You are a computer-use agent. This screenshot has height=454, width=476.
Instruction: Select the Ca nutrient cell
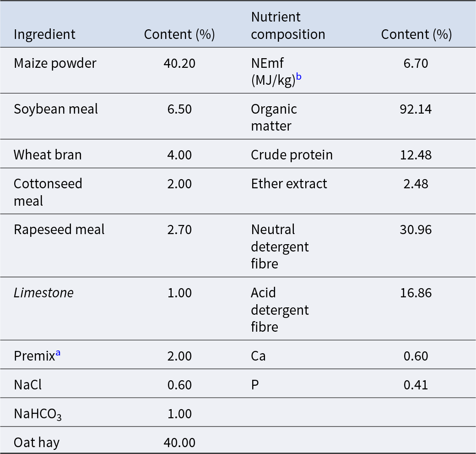point(258,356)
